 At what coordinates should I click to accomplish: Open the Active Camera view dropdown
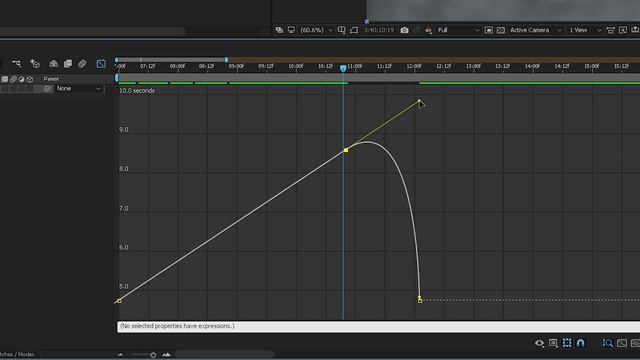[x=536, y=30]
